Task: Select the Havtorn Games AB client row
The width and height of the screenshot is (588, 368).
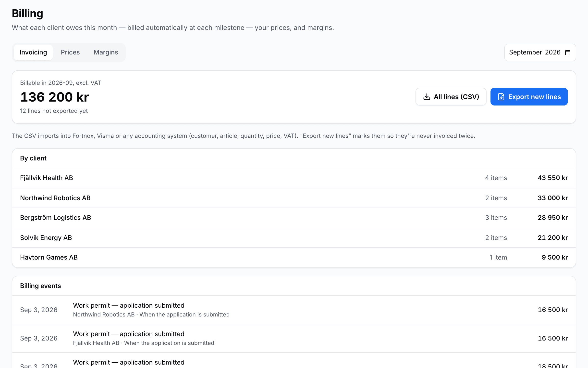Action: tap(294, 258)
